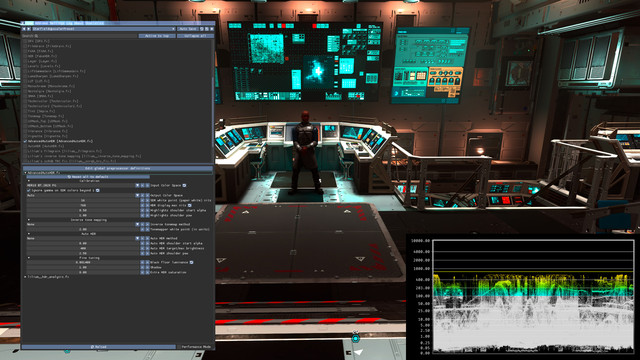The height and width of the screenshot is (360, 640).
Task: Select the next preset arrow button
Action: coord(29,29)
